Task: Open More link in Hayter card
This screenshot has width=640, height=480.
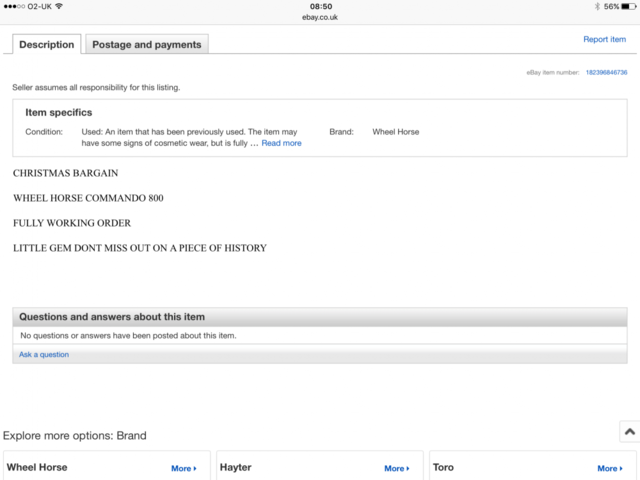Action: coord(396,468)
